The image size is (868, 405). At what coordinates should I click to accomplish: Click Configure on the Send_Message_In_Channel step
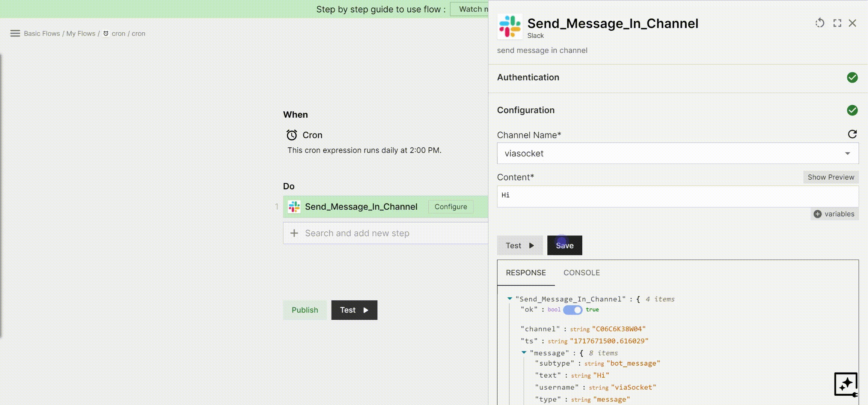coord(451,207)
